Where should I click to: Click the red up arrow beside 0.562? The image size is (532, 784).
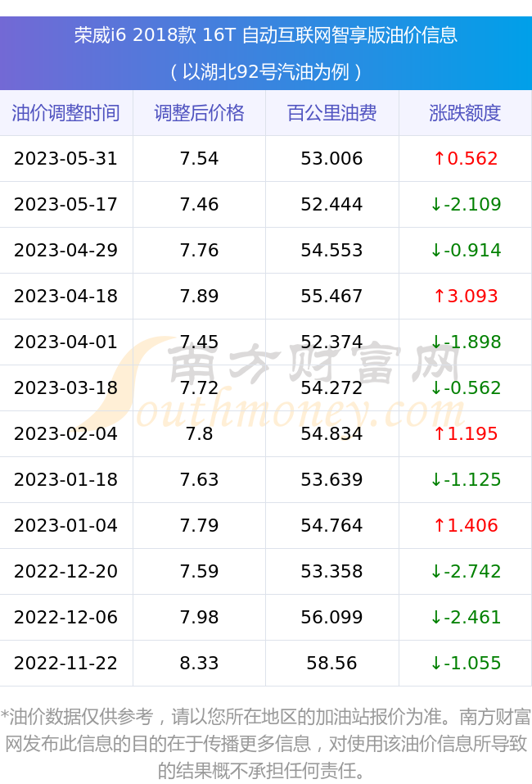(439, 158)
